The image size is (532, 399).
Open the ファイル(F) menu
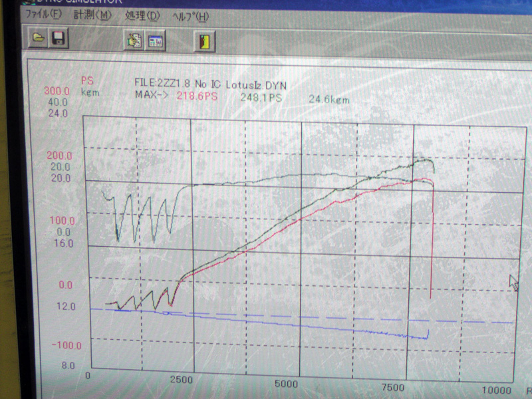[45, 14]
